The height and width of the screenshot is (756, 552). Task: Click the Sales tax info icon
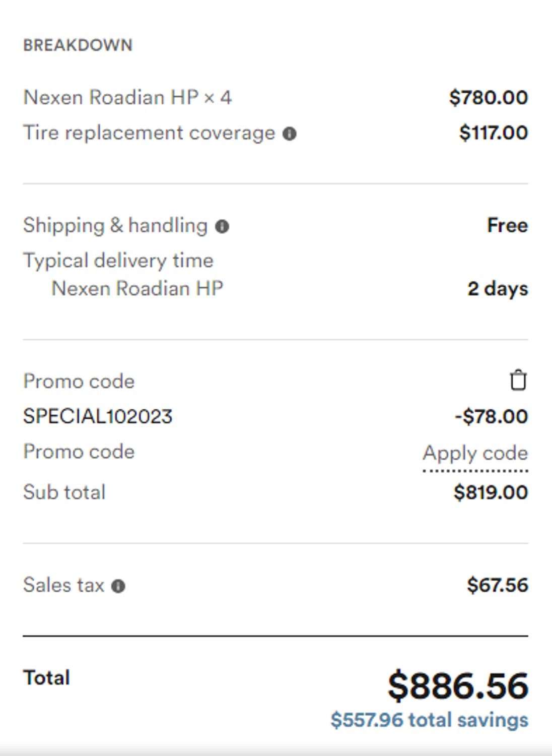point(118,586)
